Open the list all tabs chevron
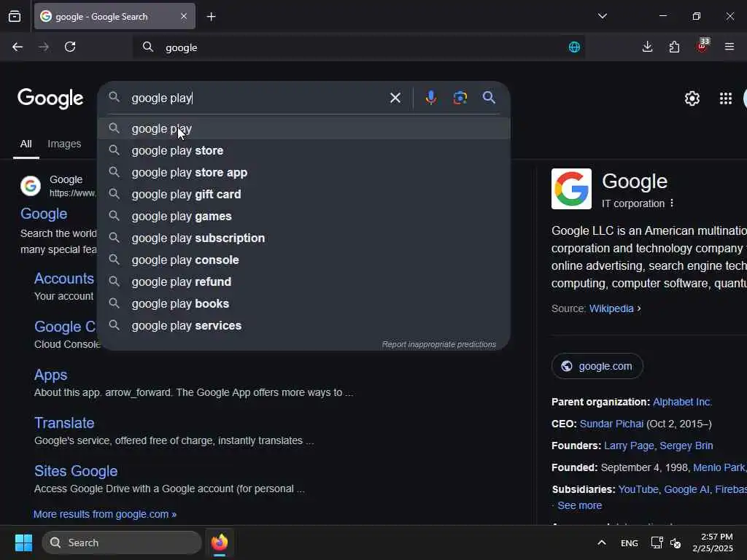747x560 pixels. click(x=602, y=16)
